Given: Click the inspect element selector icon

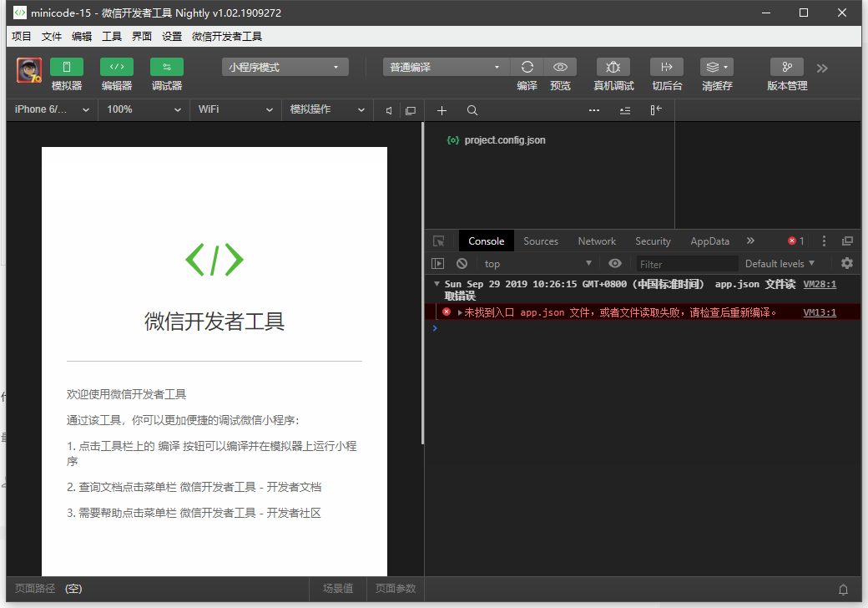Looking at the screenshot, I should (439, 241).
